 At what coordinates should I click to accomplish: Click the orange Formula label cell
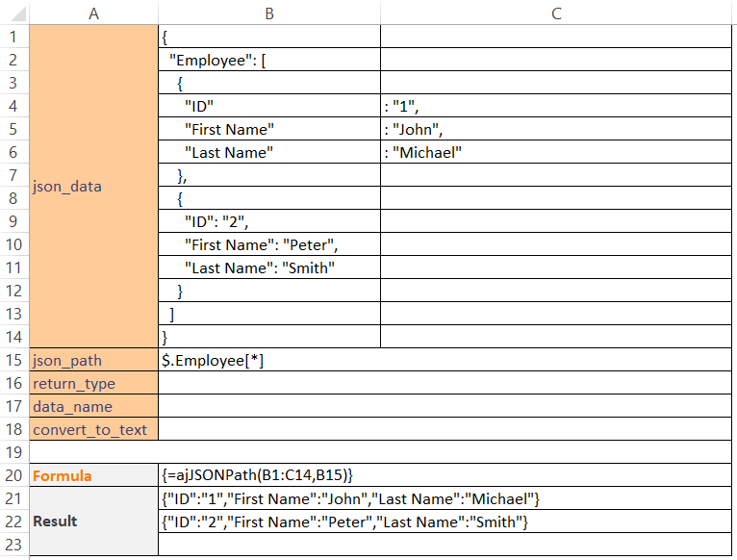coord(93,475)
